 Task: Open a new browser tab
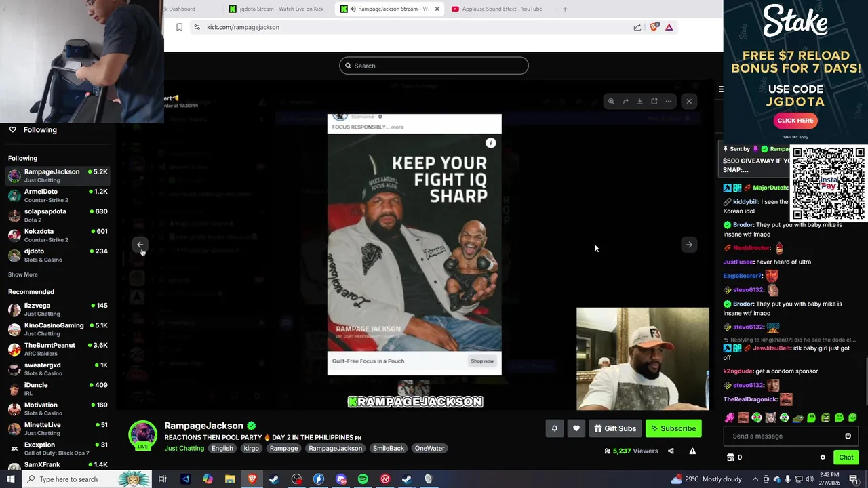pyautogui.click(x=565, y=9)
